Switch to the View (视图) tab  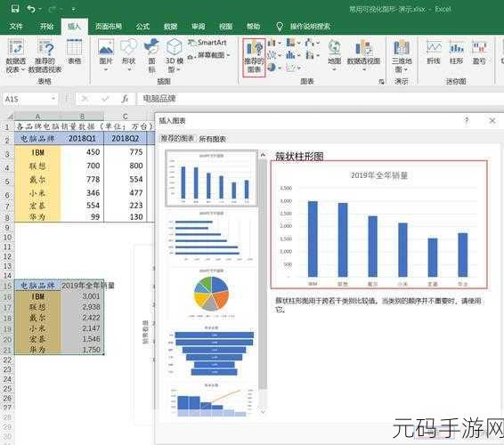coord(225,27)
